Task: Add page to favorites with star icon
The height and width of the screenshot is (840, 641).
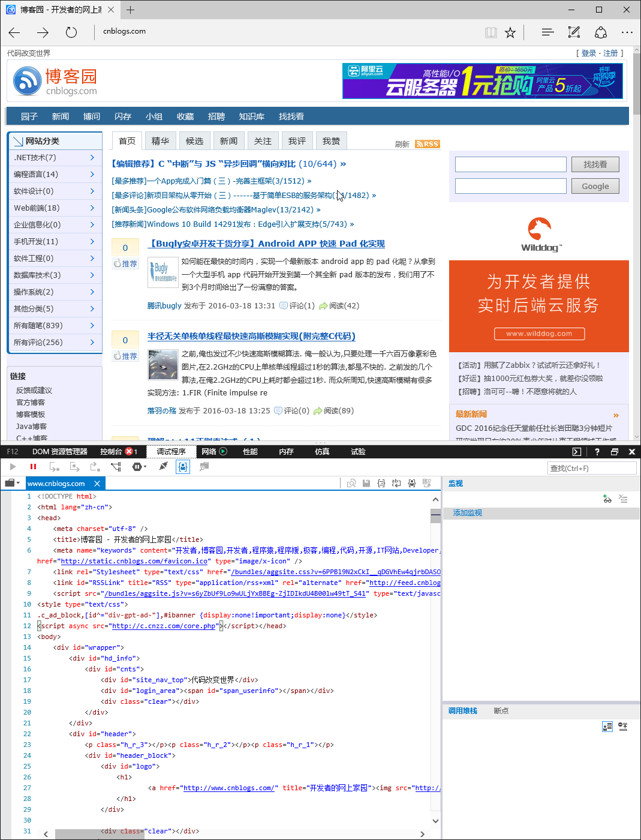Action: coord(510,32)
